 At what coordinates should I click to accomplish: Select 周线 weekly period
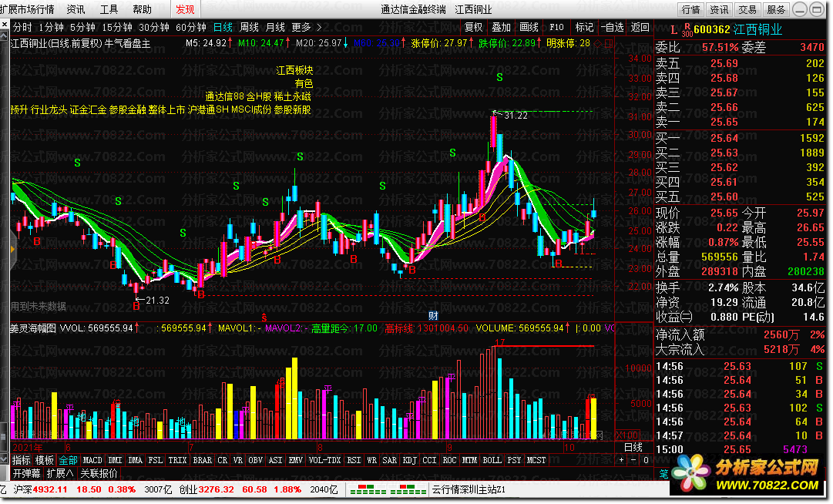click(x=249, y=27)
